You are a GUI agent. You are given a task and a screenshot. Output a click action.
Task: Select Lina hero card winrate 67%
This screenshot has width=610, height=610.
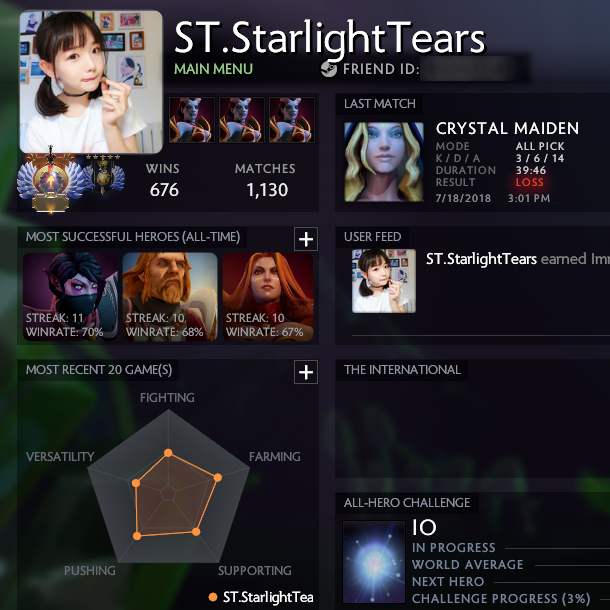point(268,297)
